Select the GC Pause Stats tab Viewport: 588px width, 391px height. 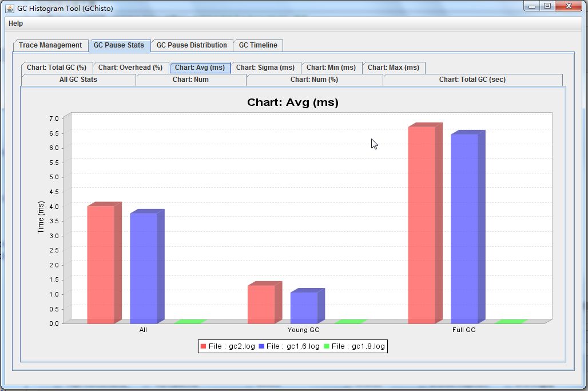[119, 45]
